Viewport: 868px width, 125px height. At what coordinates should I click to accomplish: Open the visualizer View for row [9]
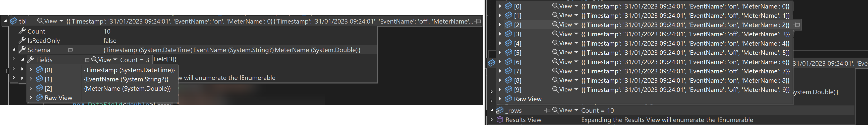(x=562, y=89)
